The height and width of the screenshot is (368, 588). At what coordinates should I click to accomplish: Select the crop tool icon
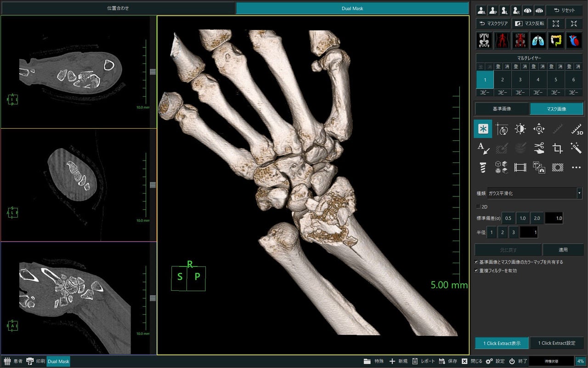pos(557,148)
